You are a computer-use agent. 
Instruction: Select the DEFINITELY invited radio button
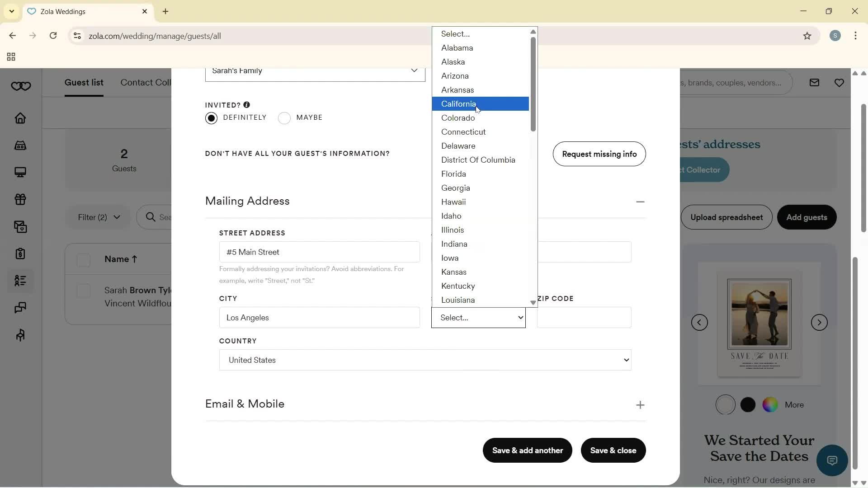pyautogui.click(x=211, y=118)
